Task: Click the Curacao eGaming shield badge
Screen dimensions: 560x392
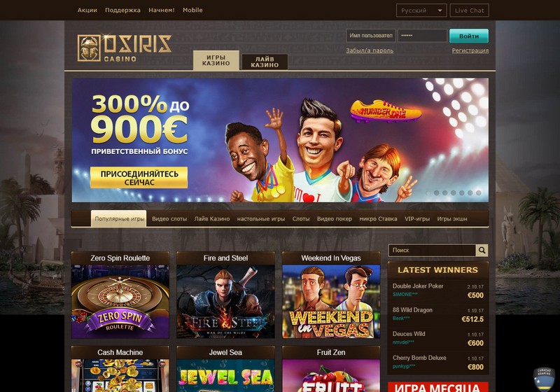Action: tap(544, 380)
